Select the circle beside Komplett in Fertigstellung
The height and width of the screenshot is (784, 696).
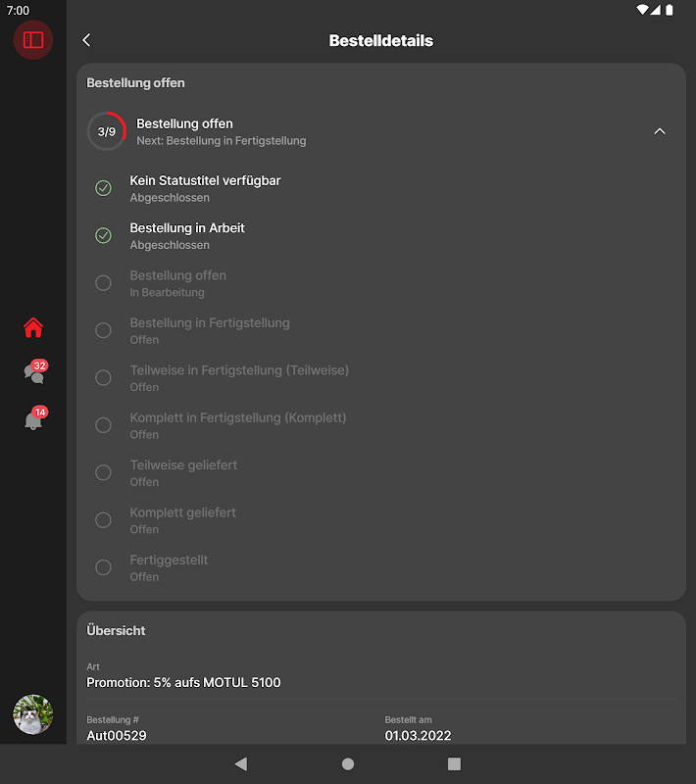104,425
